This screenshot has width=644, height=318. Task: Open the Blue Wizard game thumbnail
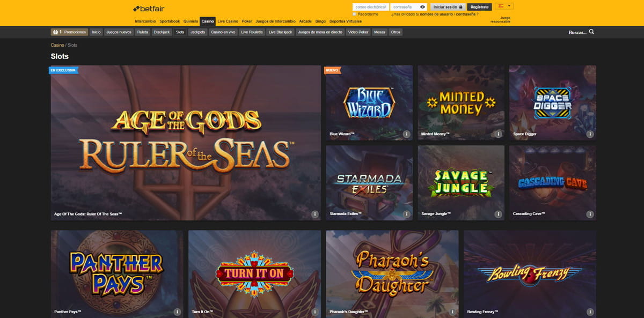pyautogui.click(x=369, y=103)
